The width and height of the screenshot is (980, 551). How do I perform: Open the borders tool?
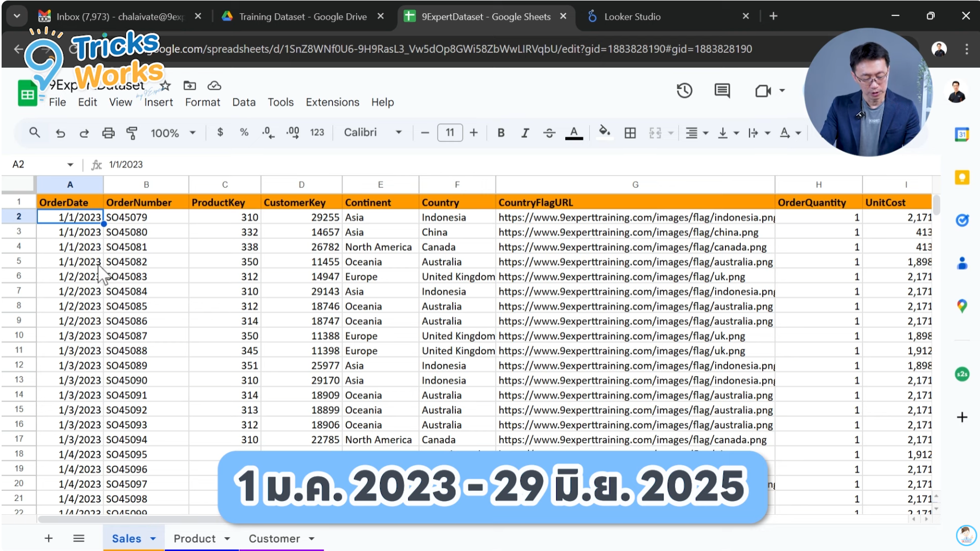[x=630, y=133]
